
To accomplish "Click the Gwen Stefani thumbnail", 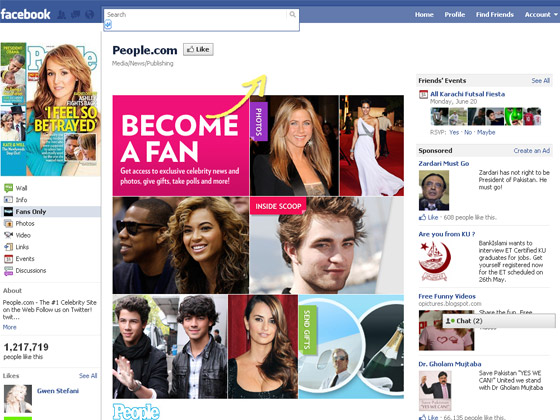I will tap(18, 399).
